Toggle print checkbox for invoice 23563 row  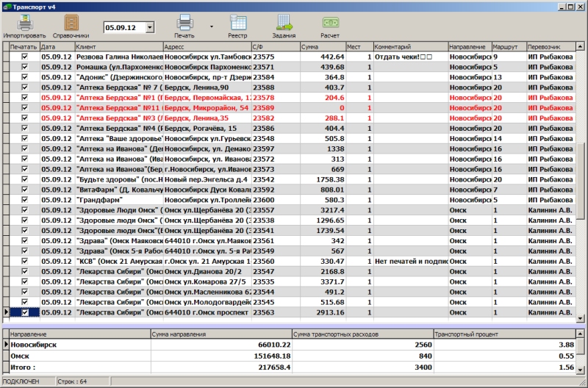25,312
